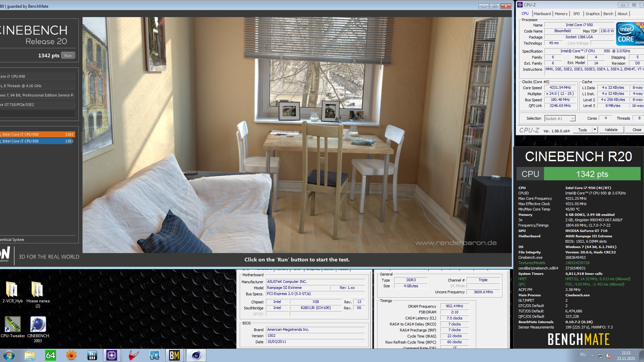Open the Новая папка (2) desktop folder
Viewport: 644px width, 362px height.
[38, 294]
